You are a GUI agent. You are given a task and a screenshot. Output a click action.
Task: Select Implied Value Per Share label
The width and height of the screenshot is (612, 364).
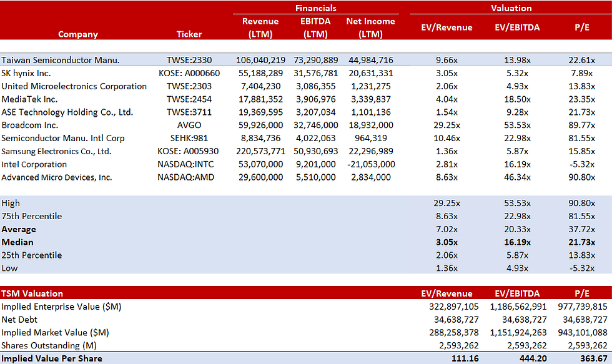click(52, 358)
